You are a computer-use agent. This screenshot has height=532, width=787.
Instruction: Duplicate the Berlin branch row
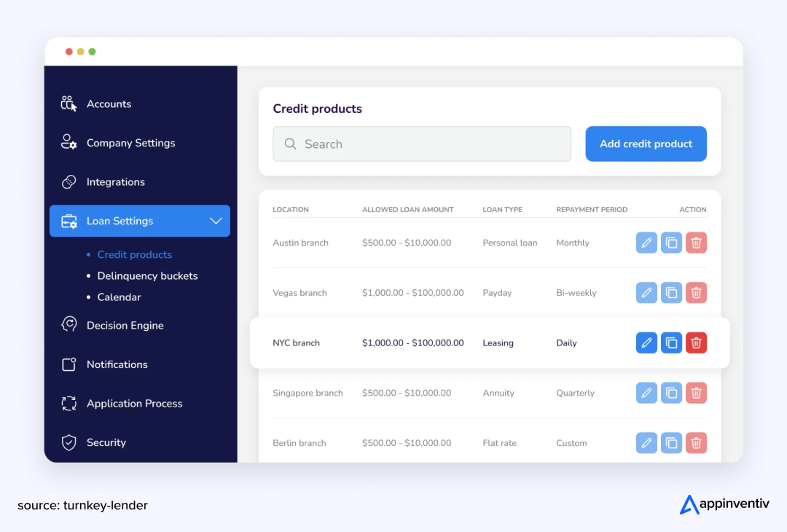671,443
